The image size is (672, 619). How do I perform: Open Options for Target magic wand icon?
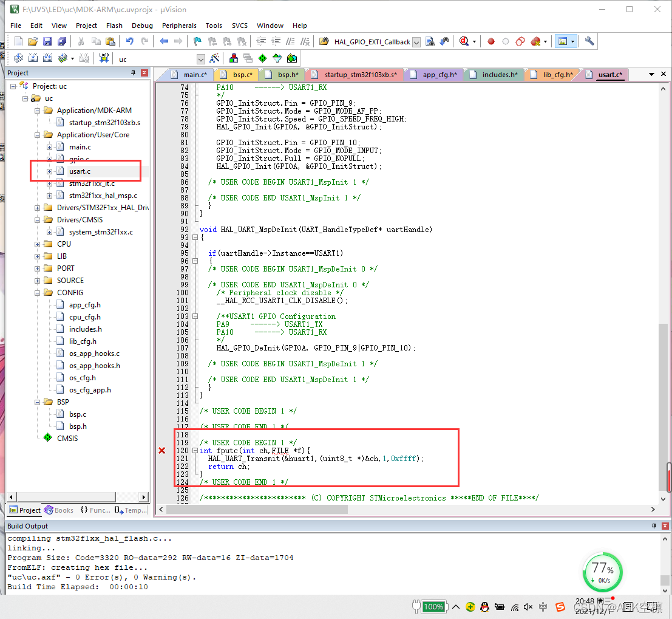click(x=215, y=58)
